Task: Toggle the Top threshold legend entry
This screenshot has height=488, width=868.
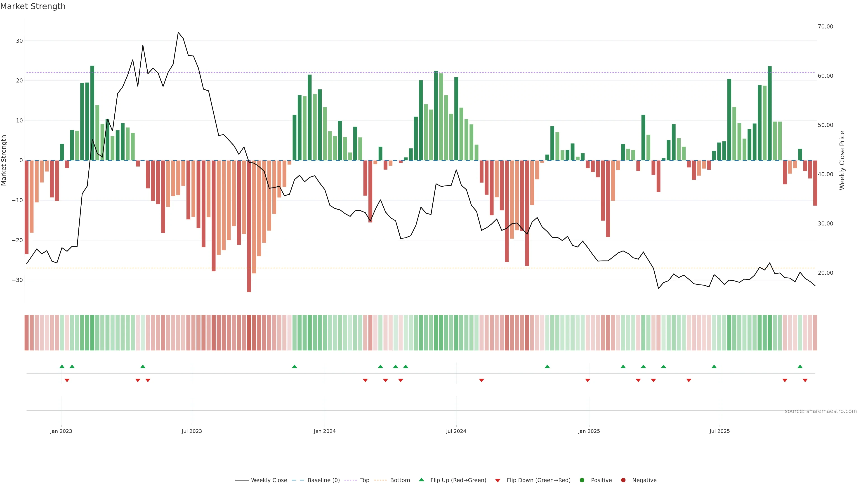Action: 364,480
